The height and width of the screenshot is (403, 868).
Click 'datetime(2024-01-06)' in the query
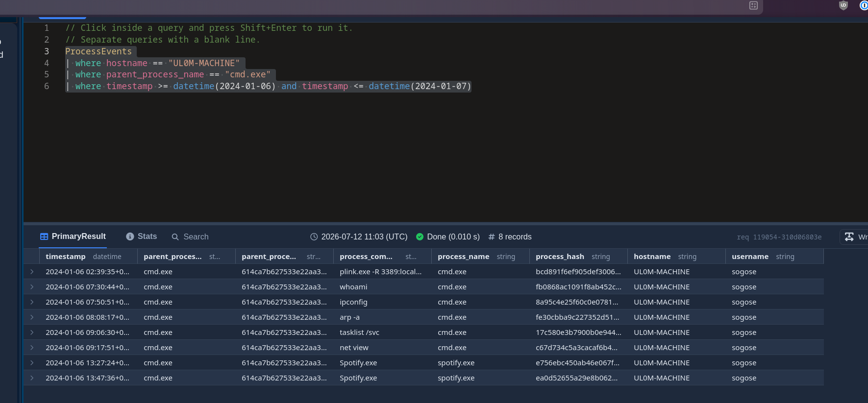(x=224, y=86)
